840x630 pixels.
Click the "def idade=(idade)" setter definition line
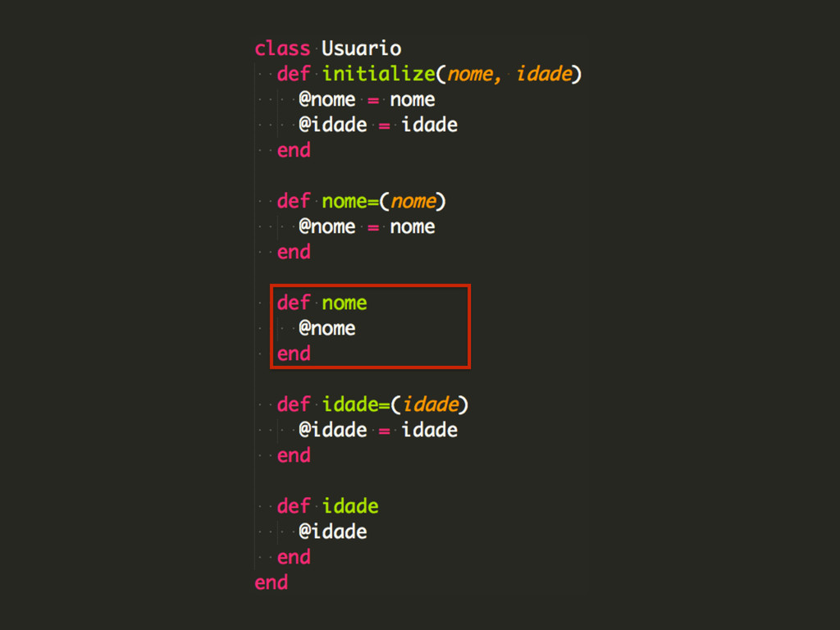point(372,404)
